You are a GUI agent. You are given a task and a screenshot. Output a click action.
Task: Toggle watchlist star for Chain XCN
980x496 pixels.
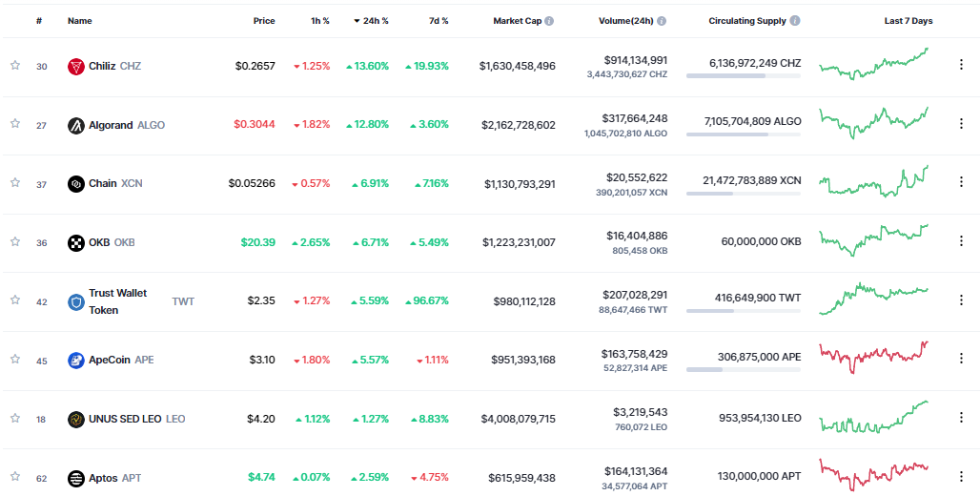[15, 182]
